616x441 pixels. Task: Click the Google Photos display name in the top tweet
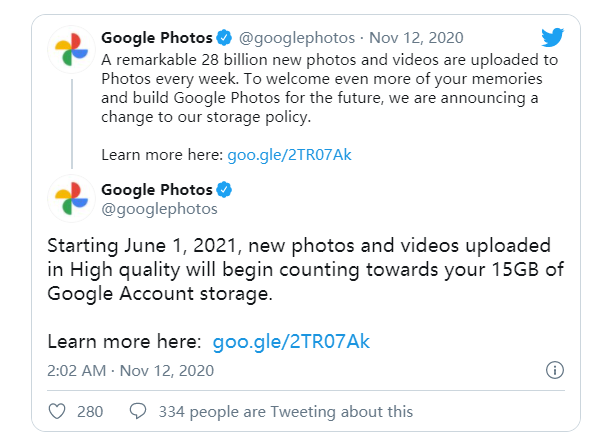tap(157, 38)
